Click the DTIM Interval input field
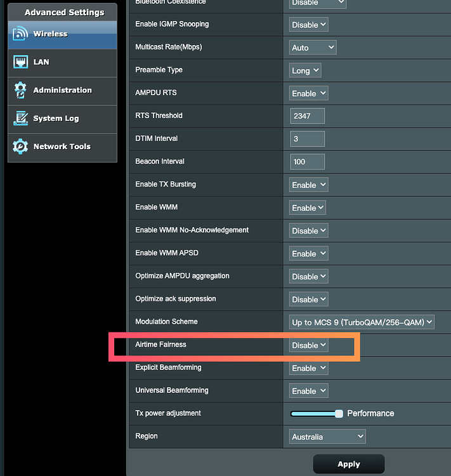 click(308, 139)
